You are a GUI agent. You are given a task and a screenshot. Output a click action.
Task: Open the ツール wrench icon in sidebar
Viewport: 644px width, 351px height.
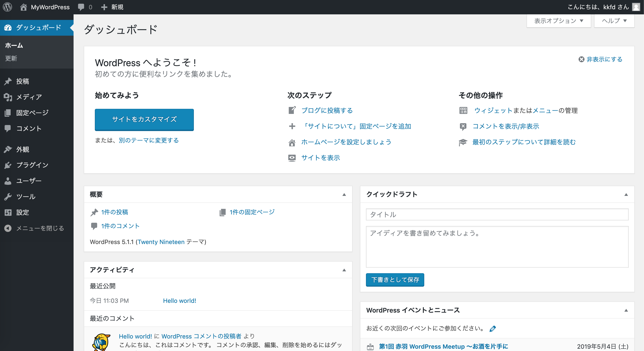click(x=8, y=197)
